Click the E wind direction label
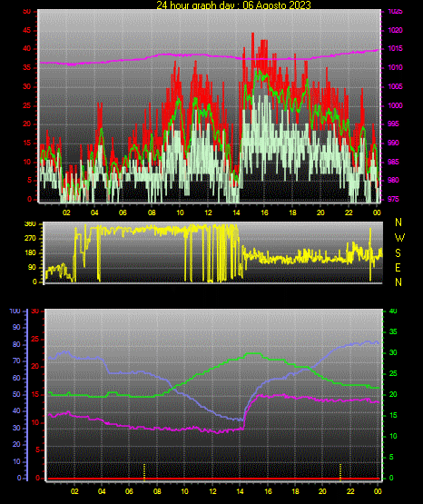The width and height of the screenshot is (423, 504). pos(398,268)
